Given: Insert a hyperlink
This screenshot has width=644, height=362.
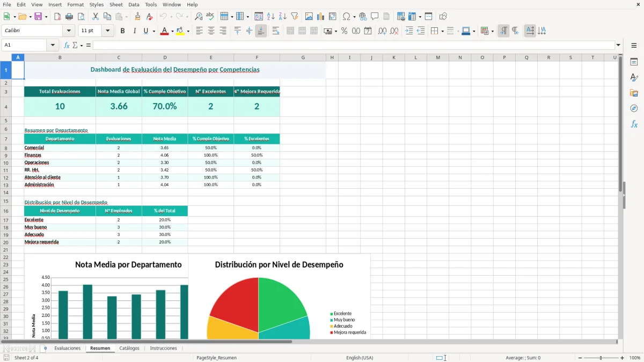Looking at the screenshot, I should [363, 17].
